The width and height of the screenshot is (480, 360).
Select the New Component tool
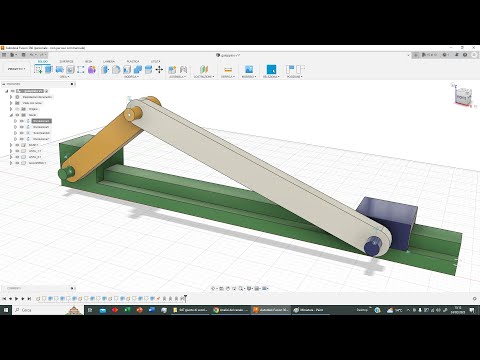(x=172, y=69)
